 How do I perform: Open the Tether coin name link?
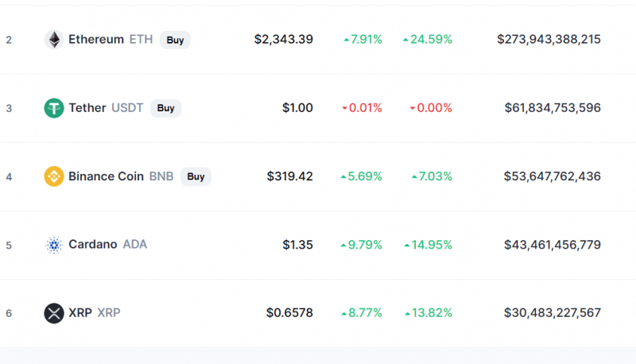point(87,108)
